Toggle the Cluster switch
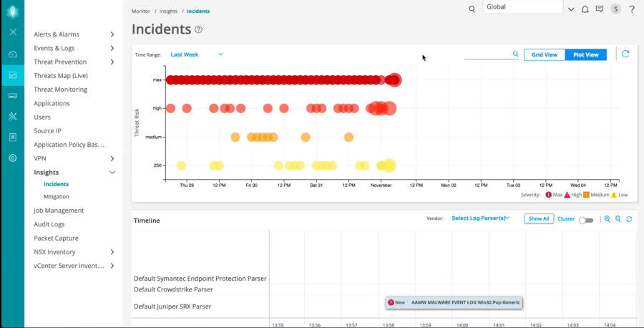Viewport: 644px width, 328px height. click(x=586, y=220)
